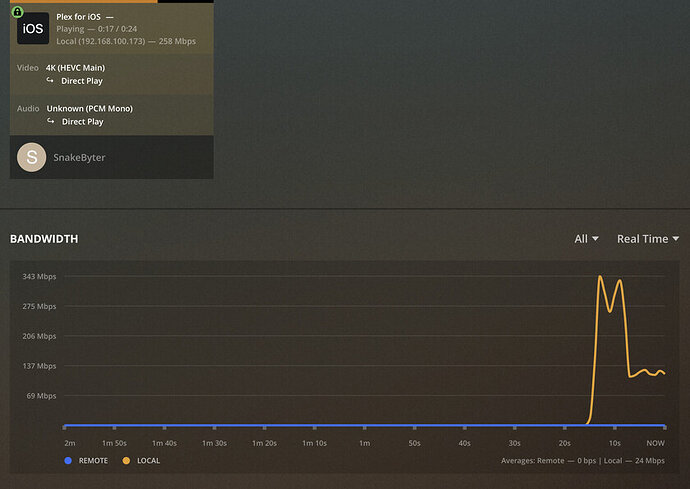The image size is (690, 489).
Task: Click the video Direct Play arrow icon
Action: pos(50,81)
